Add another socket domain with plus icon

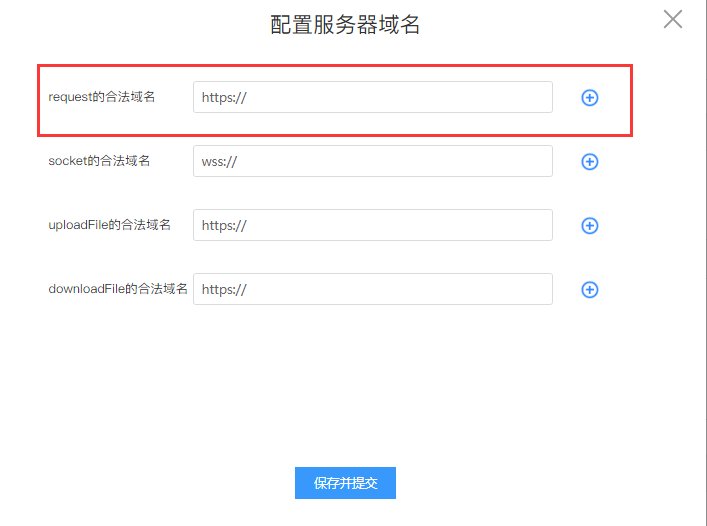590,162
